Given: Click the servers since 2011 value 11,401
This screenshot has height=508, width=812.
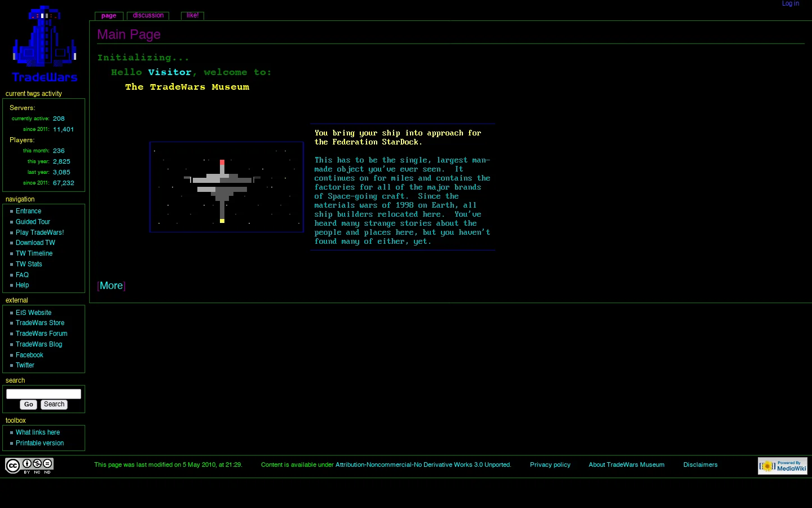Looking at the screenshot, I should (x=63, y=129).
